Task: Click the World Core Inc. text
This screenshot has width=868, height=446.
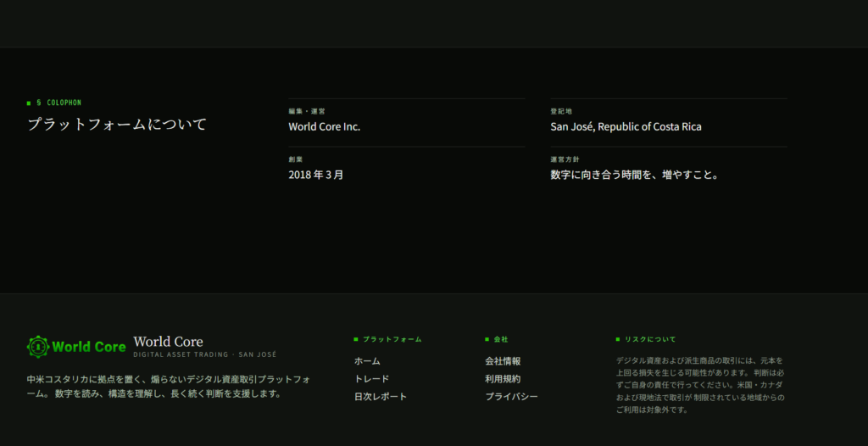Action: [x=325, y=127]
